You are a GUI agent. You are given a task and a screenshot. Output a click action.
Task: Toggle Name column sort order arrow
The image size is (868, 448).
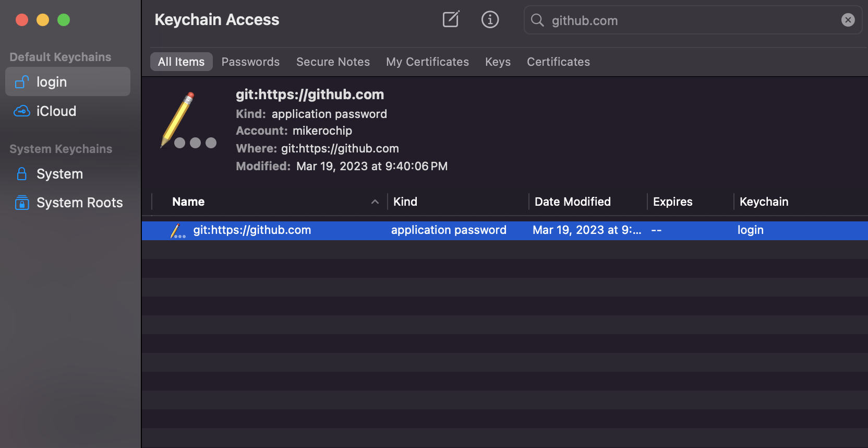(375, 202)
